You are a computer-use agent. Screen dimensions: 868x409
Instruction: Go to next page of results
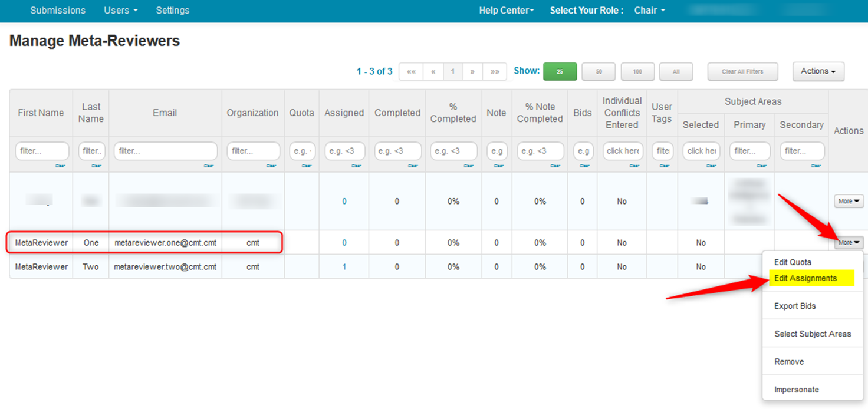coord(472,71)
